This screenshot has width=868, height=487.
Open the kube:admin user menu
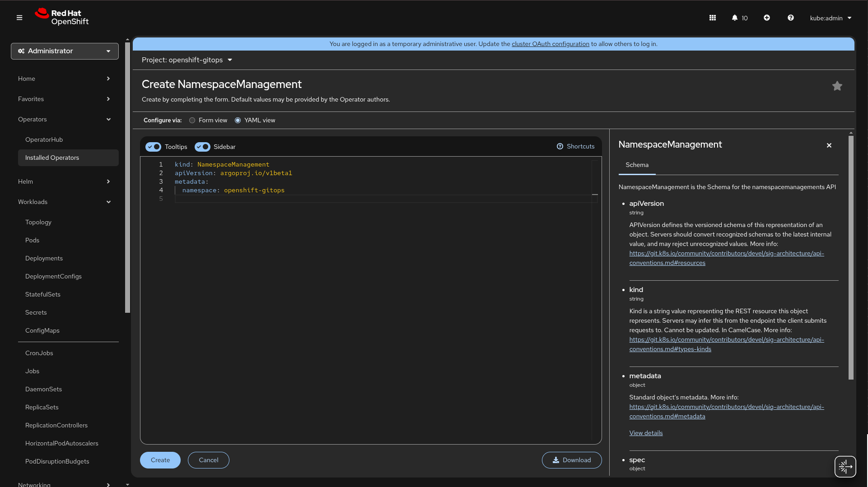point(831,18)
